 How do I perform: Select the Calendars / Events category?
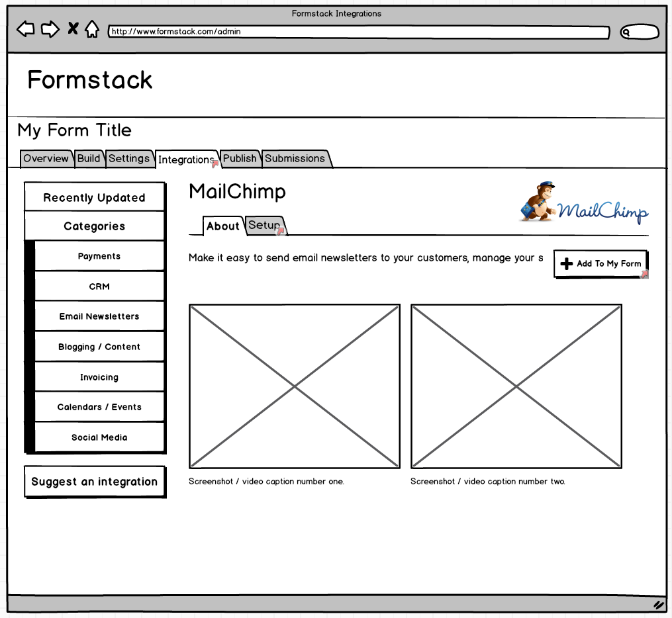click(x=99, y=407)
